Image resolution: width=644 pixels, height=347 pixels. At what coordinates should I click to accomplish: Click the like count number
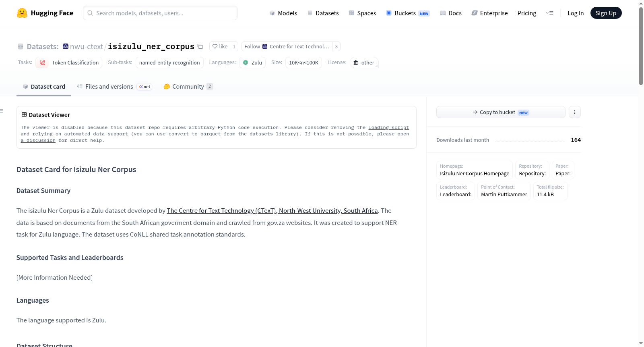[234, 46]
